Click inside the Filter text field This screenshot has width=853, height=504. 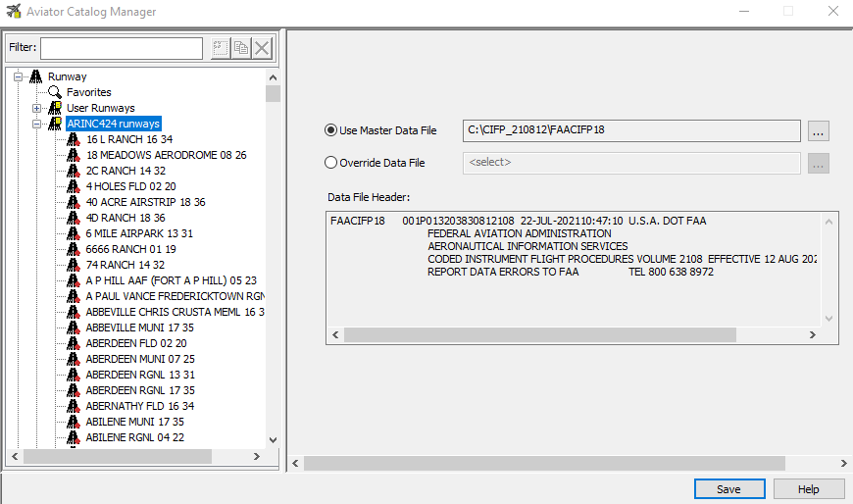(x=121, y=48)
